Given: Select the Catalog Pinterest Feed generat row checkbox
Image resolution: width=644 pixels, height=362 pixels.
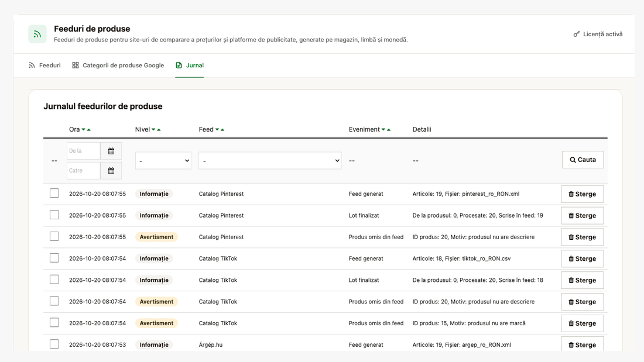Looking at the screenshot, I should (54, 194).
